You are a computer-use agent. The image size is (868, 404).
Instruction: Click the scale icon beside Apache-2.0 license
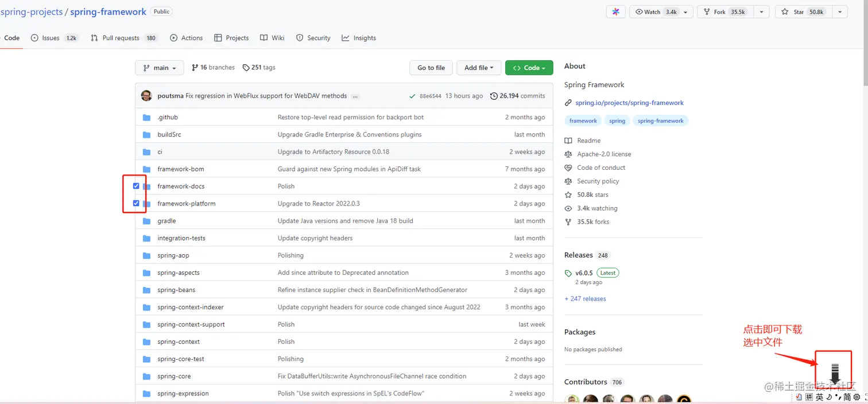tap(568, 154)
